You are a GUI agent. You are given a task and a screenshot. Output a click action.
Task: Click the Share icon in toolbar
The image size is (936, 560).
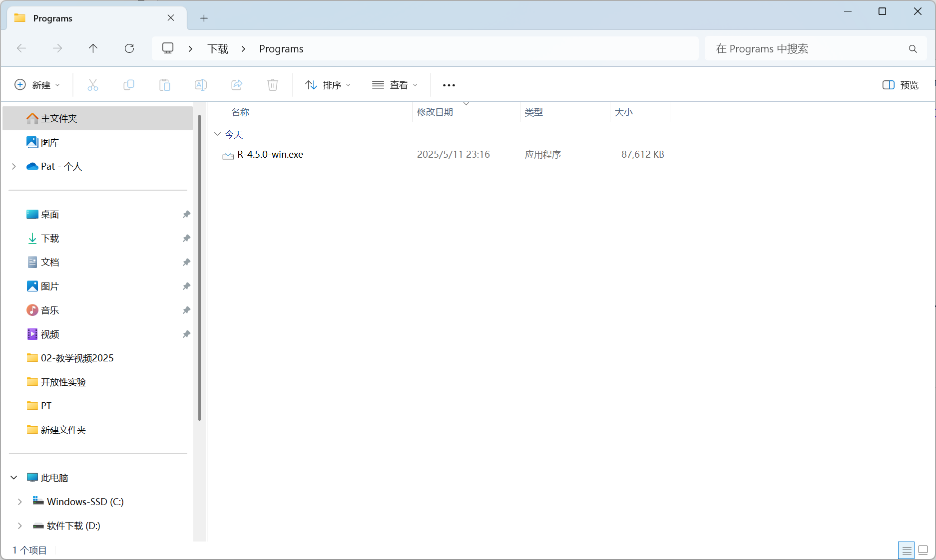coord(237,85)
